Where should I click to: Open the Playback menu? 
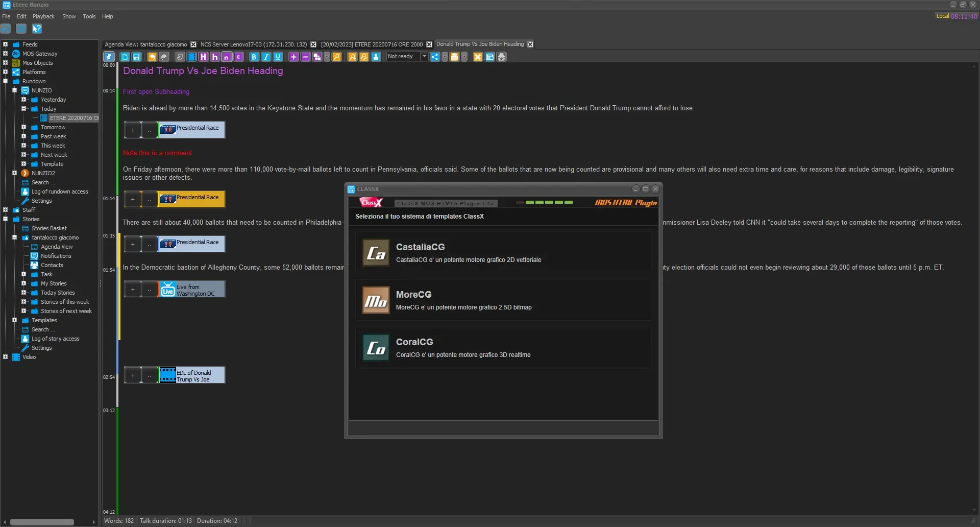(x=43, y=16)
